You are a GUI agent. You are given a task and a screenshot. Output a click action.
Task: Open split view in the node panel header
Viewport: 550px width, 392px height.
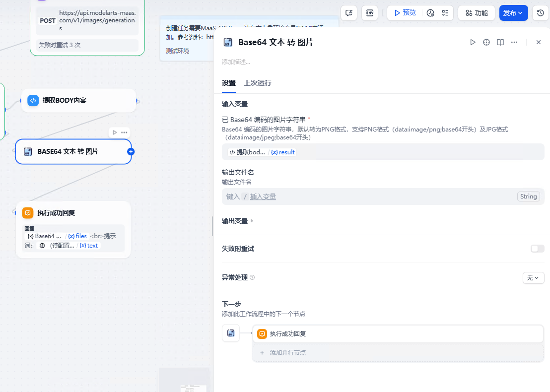500,42
